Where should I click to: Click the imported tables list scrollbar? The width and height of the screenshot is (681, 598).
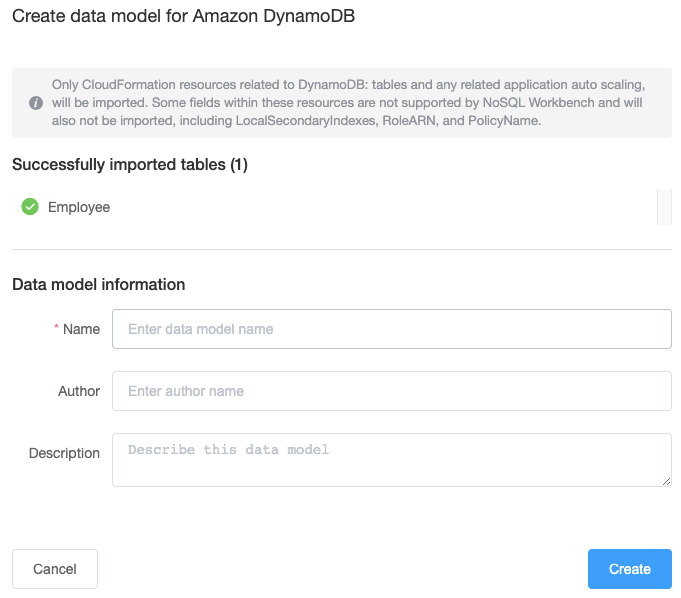point(664,206)
